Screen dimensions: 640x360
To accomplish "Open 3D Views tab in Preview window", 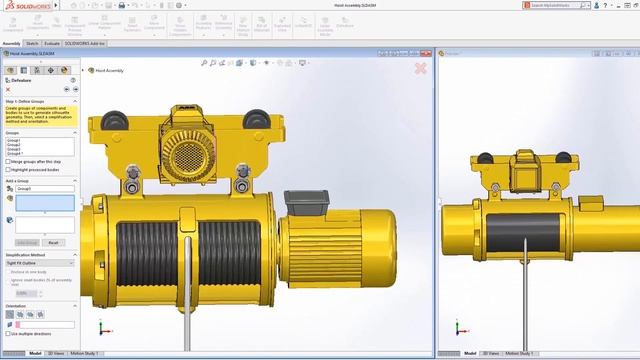I will [491, 353].
